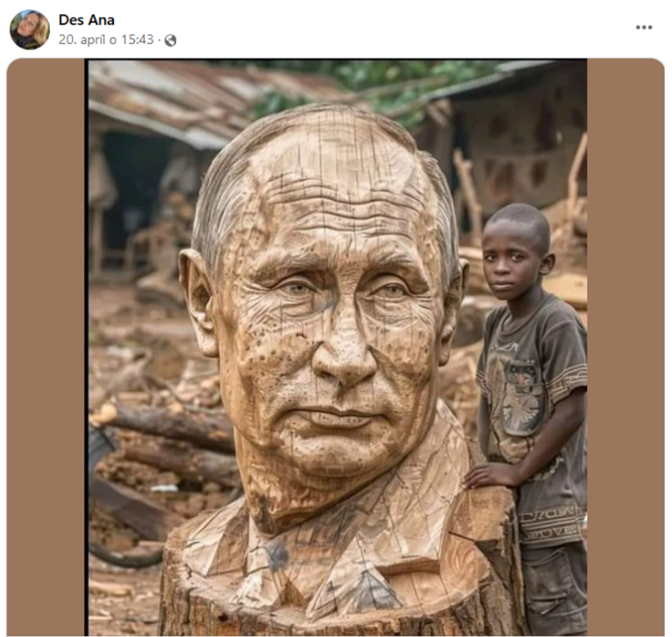Open the three-dots post options menu
This screenshot has height=637, width=672.
pos(643,27)
